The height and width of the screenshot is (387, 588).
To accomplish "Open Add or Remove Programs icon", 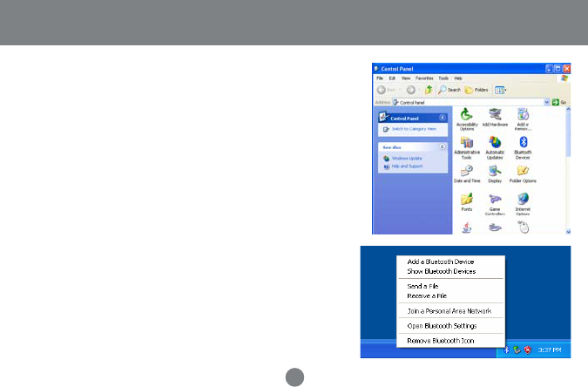I will click(523, 119).
